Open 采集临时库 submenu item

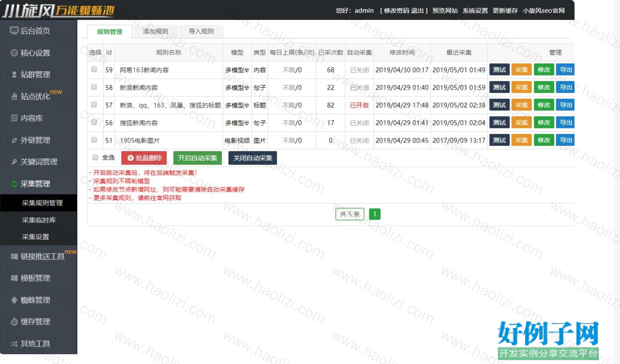click(38, 220)
